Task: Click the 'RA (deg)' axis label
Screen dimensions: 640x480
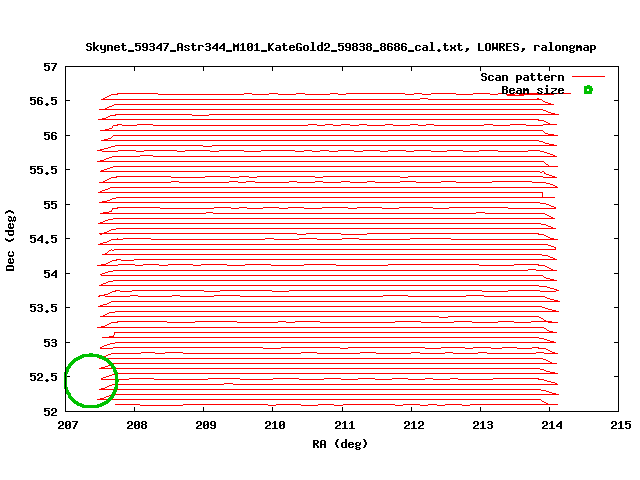Action: [x=340, y=444]
